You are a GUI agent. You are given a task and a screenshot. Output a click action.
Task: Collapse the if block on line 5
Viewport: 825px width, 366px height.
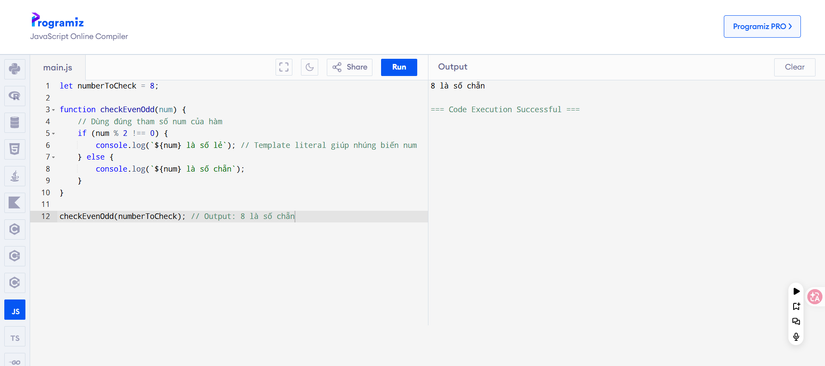(x=53, y=134)
